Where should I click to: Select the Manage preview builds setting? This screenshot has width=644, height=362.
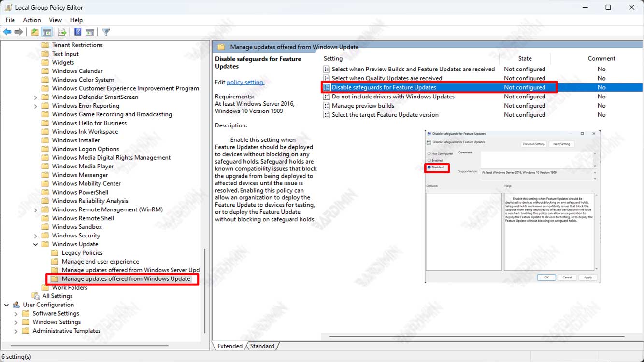tap(363, 106)
